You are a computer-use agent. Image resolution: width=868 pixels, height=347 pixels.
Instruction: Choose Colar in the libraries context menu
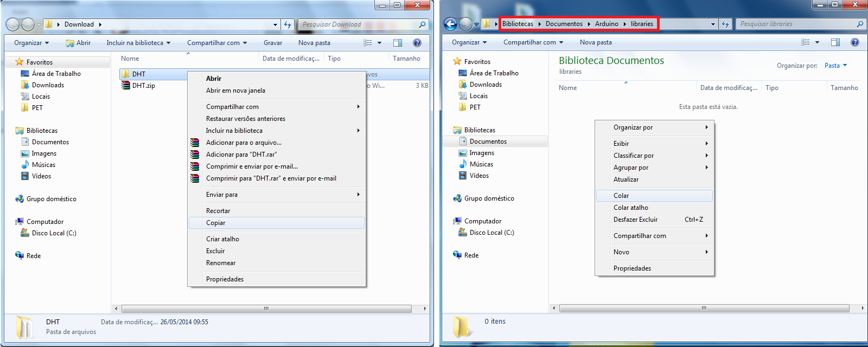(x=621, y=196)
